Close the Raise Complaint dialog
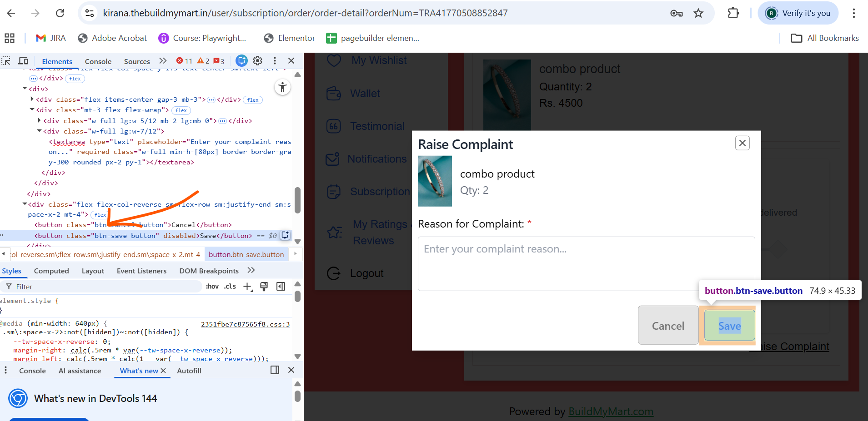The width and height of the screenshot is (868, 421). [x=742, y=143]
